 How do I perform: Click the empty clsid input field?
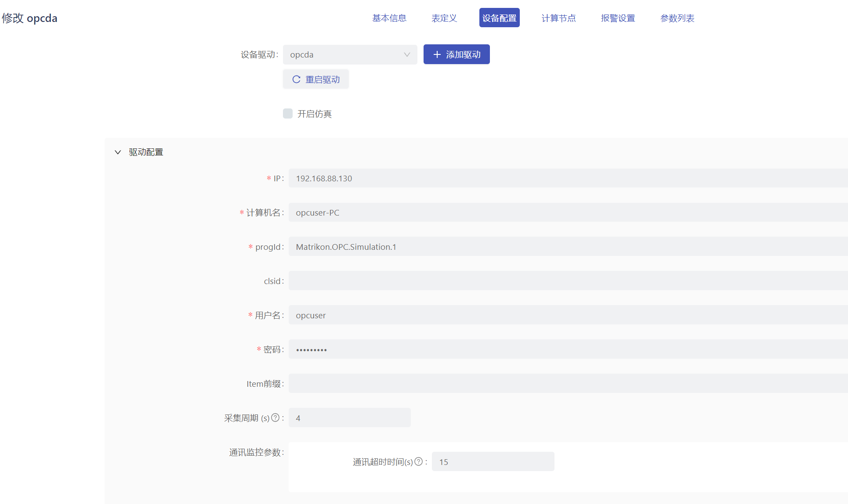[x=568, y=281]
